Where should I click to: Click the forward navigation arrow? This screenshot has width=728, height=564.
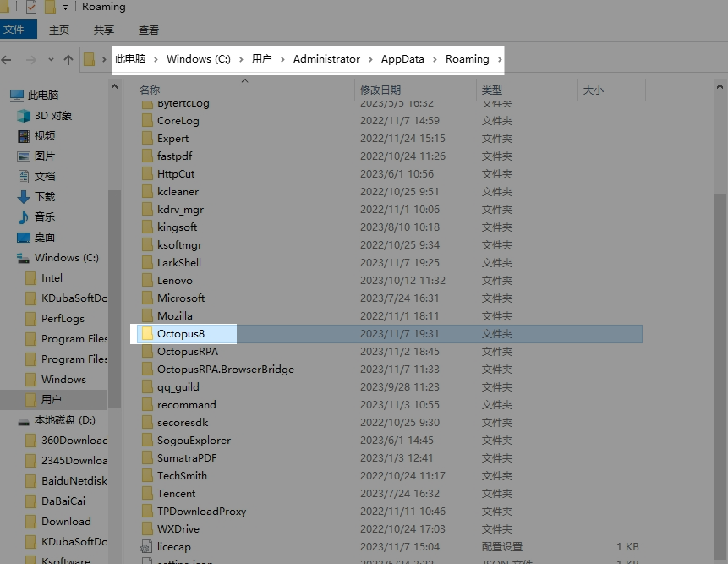30,59
